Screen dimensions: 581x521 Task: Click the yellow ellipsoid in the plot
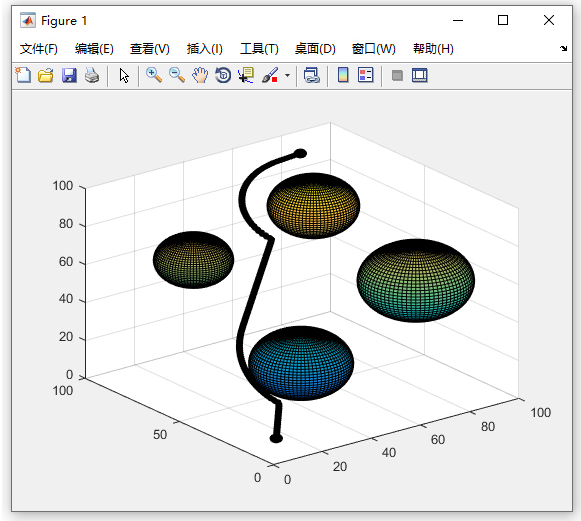(x=313, y=206)
